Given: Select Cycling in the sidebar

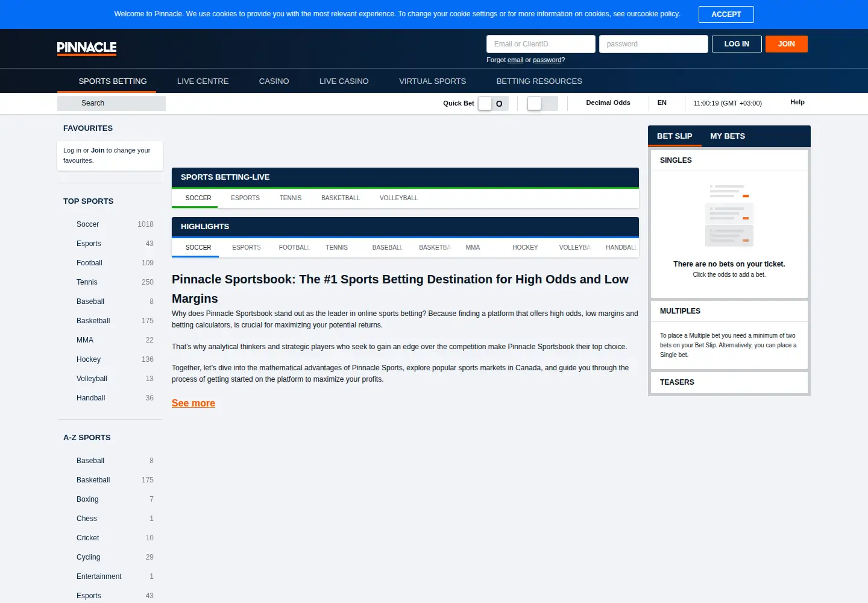Looking at the screenshot, I should 110,557.
